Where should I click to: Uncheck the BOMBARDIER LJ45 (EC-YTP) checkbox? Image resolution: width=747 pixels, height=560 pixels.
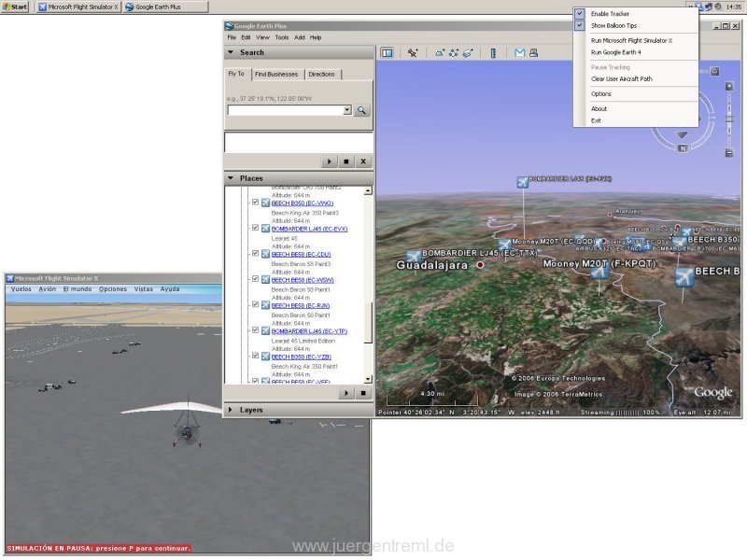coord(255,330)
